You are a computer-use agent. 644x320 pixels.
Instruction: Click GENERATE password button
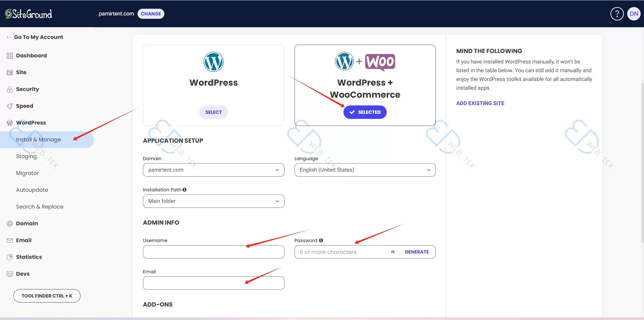(417, 252)
